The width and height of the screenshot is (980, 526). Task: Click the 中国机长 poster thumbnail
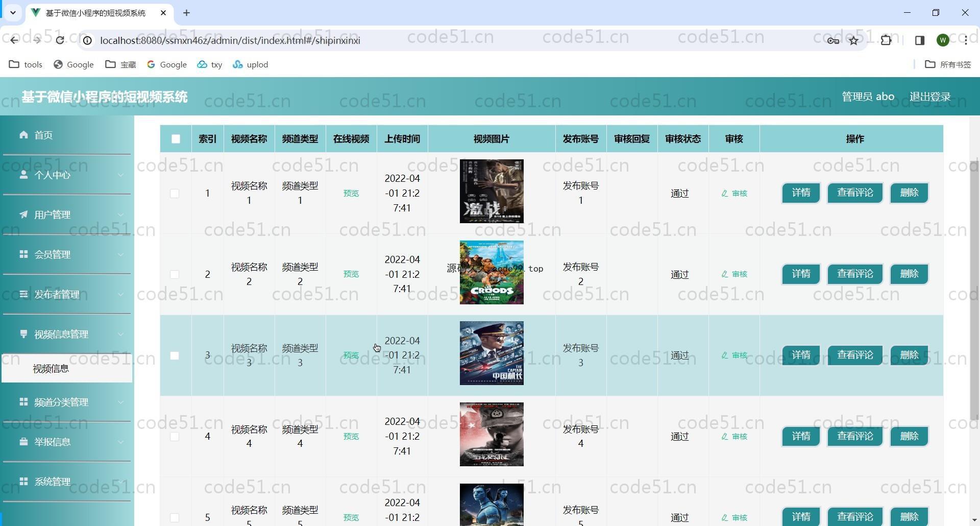click(492, 353)
